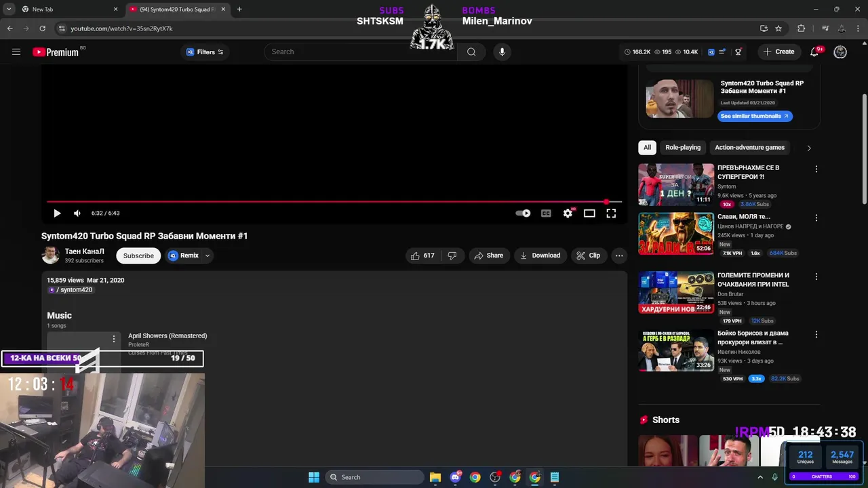Screen dimensions: 868x488
Task: Click the blue vidIQ badge in header stats
Action: tap(711, 52)
